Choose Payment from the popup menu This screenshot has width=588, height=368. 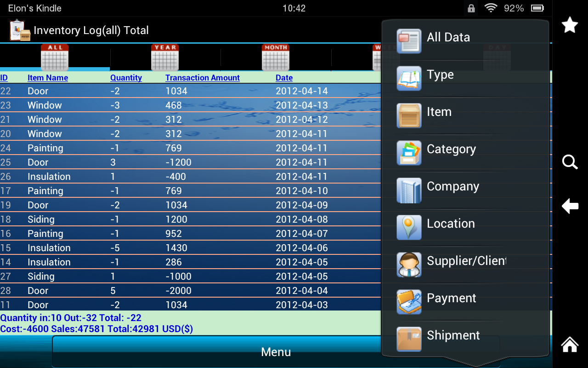click(465, 302)
